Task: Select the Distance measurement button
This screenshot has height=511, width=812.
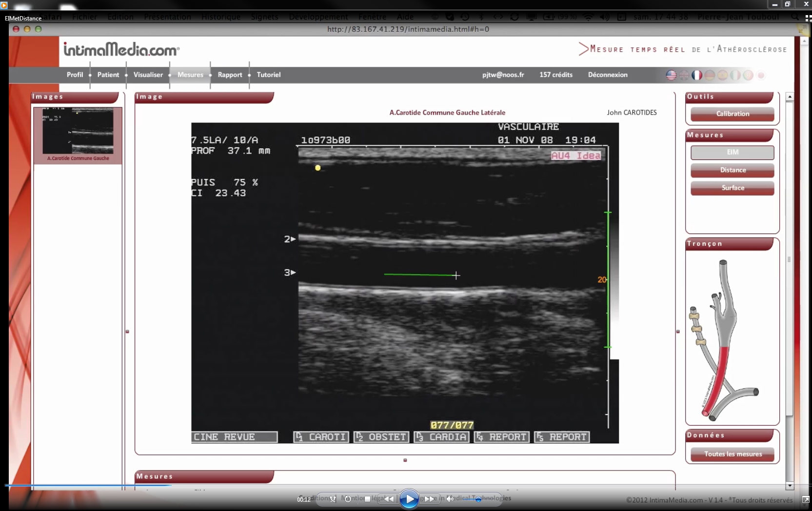Action: [x=732, y=170]
